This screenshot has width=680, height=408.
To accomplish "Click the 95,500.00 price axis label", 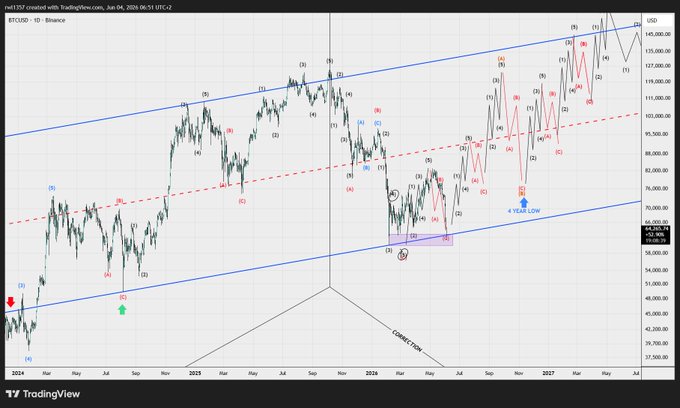I will tap(657, 134).
